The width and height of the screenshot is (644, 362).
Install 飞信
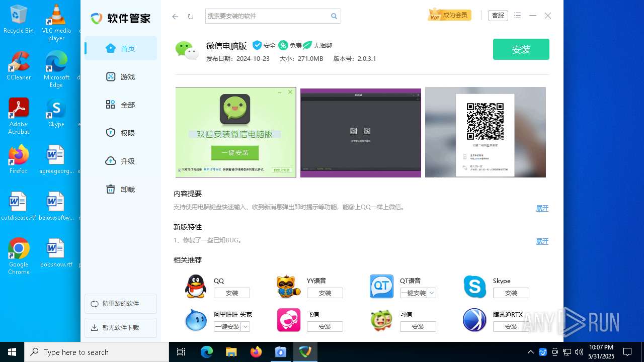[325, 326]
